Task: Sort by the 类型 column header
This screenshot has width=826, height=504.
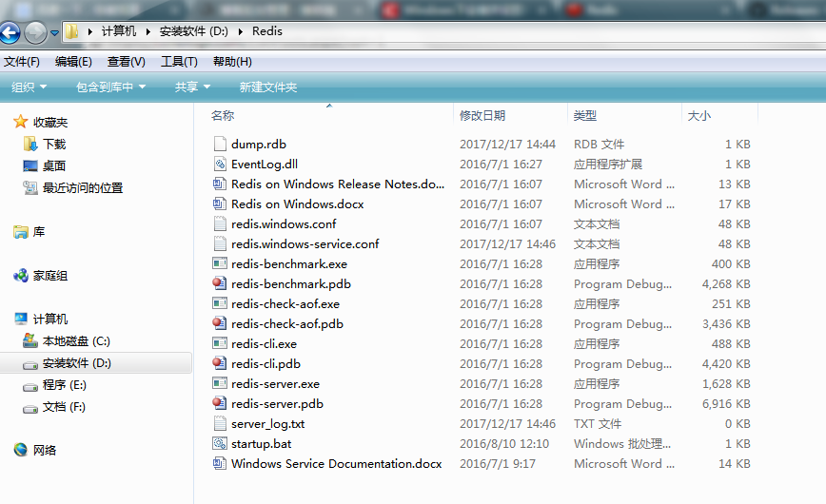Action: [x=584, y=115]
